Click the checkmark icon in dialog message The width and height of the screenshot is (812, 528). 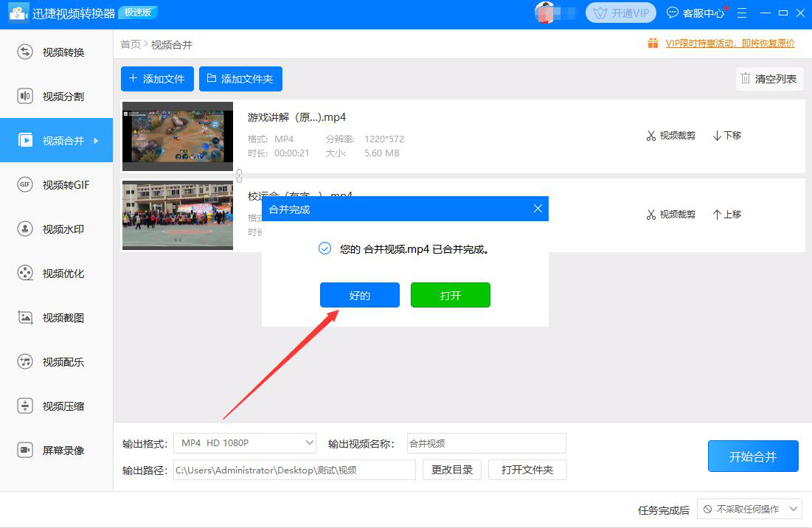[325, 249]
